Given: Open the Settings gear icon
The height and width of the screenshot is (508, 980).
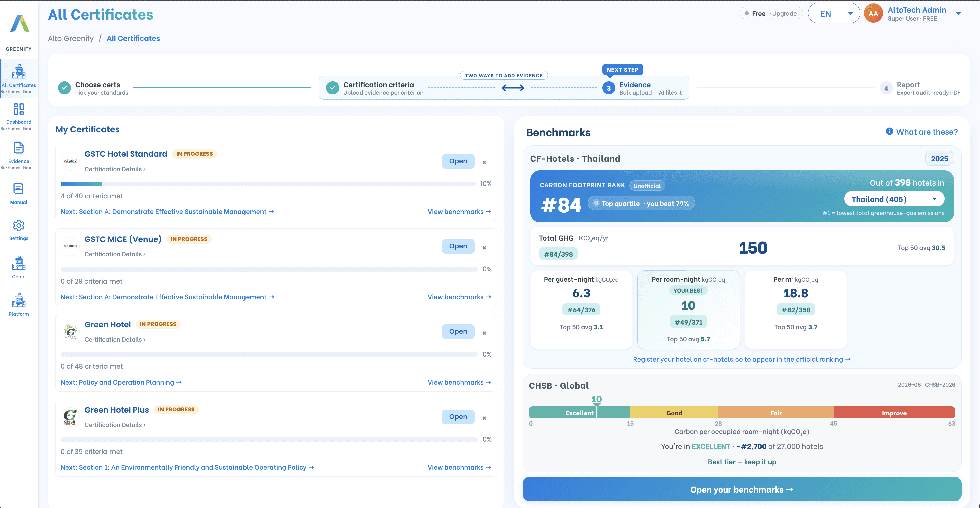Looking at the screenshot, I should click(19, 225).
